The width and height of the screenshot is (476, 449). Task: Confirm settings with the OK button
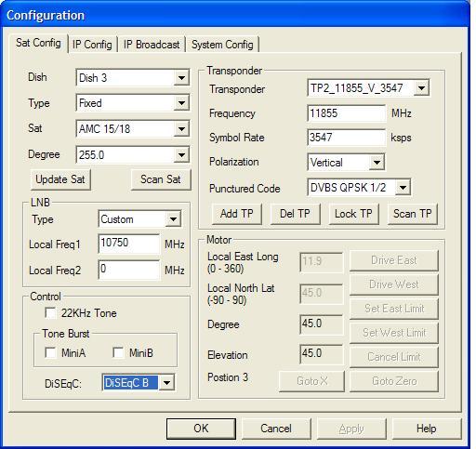tap(201, 429)
